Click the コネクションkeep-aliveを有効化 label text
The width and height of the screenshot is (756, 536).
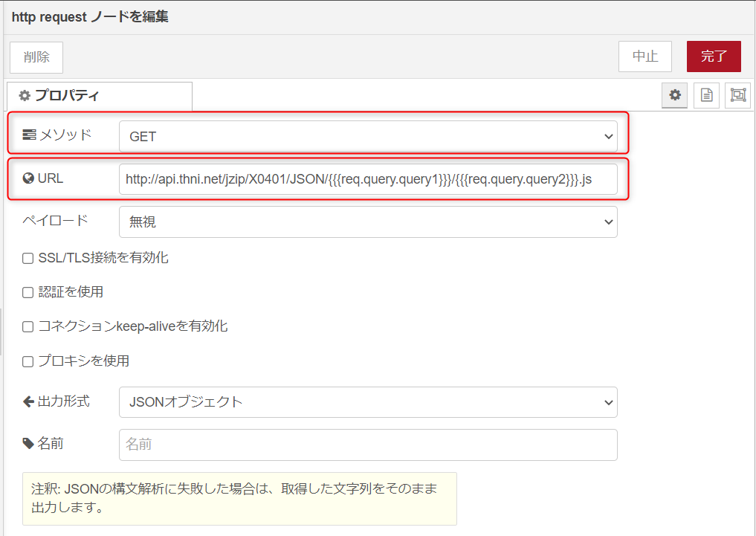point(132,326)
